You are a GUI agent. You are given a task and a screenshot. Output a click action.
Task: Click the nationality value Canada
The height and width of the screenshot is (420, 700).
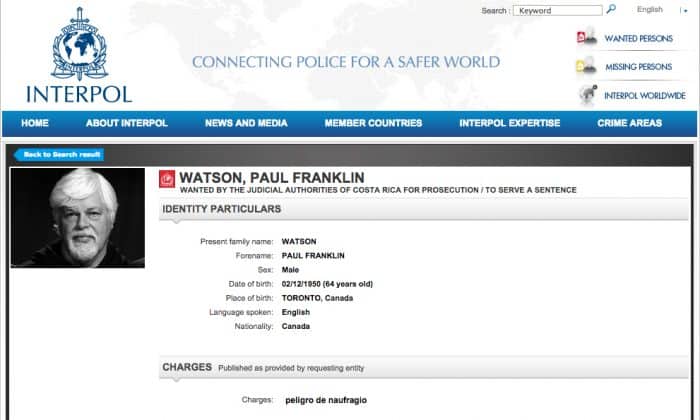296,326
